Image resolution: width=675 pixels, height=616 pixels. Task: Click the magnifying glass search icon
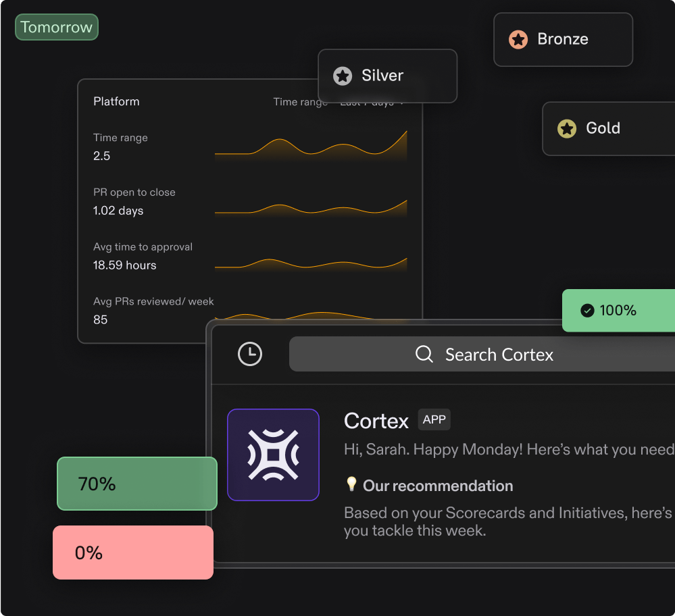coord(424,353)
